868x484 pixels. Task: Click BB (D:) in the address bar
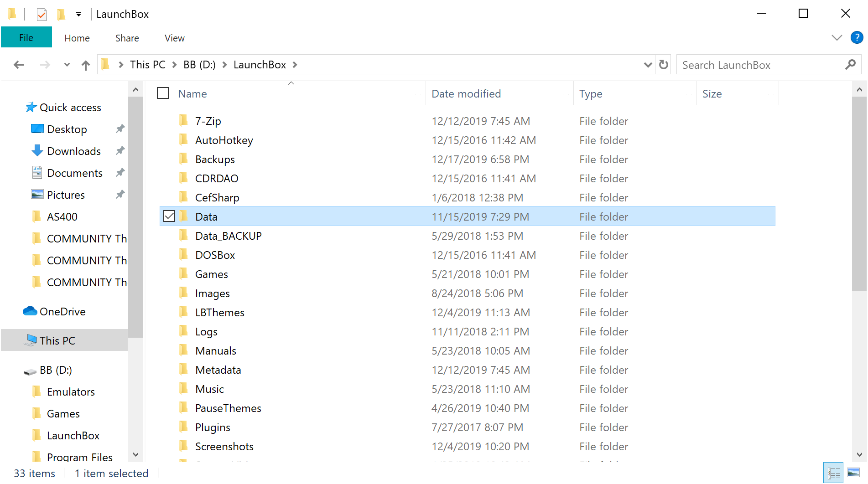[x=199, y=65]
